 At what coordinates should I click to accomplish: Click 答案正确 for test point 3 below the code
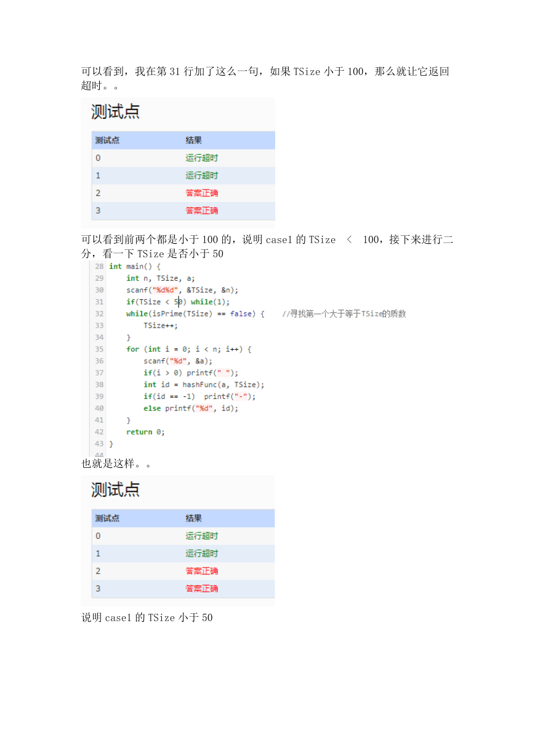pos(202,589)
